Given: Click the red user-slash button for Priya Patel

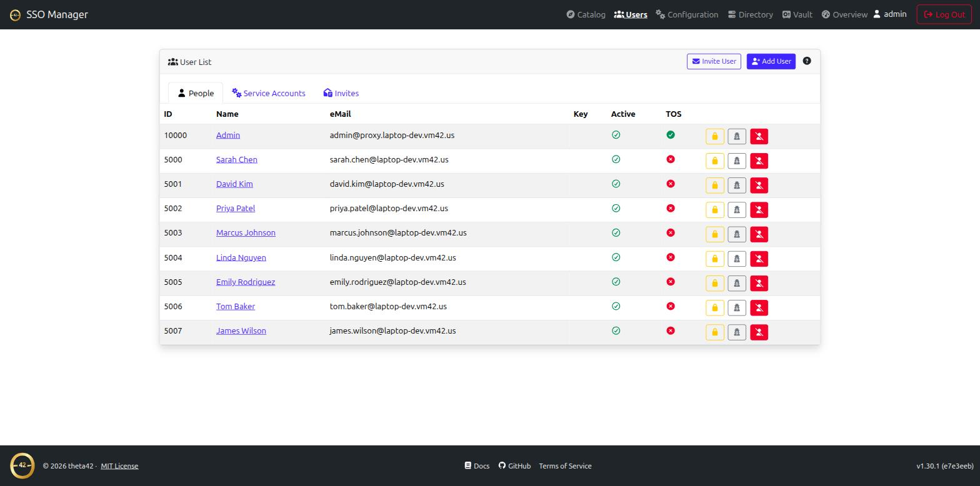Looking at the screenshot, I should (x=759, y=209).
